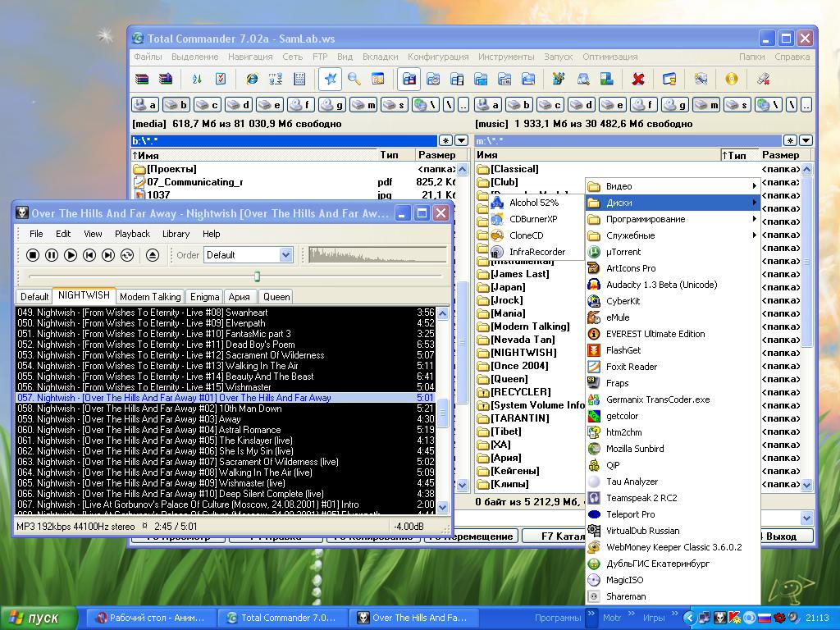The height and width of the screenshot is (630, 840).
Task: Click the Play button in player
Action: 71,255
